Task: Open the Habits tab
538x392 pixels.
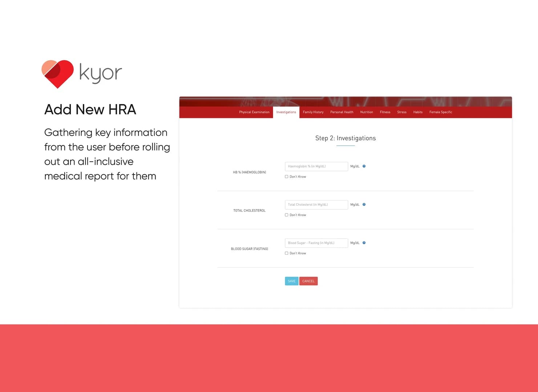Action: pos(418,112)
